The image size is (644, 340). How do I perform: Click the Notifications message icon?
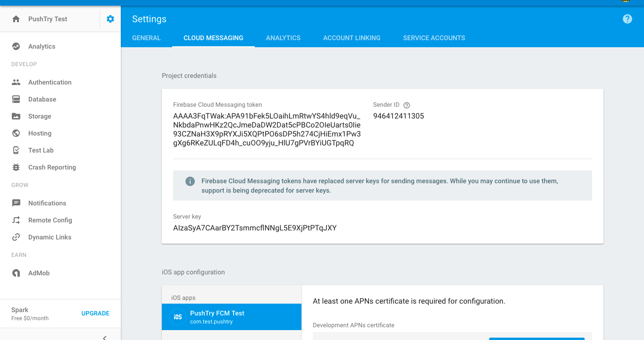tap(16, 203)
